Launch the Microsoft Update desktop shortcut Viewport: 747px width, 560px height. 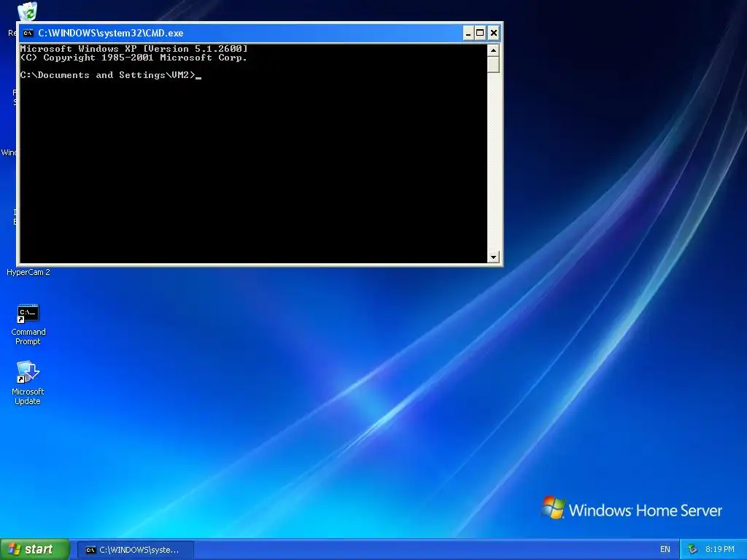[28, 383]
